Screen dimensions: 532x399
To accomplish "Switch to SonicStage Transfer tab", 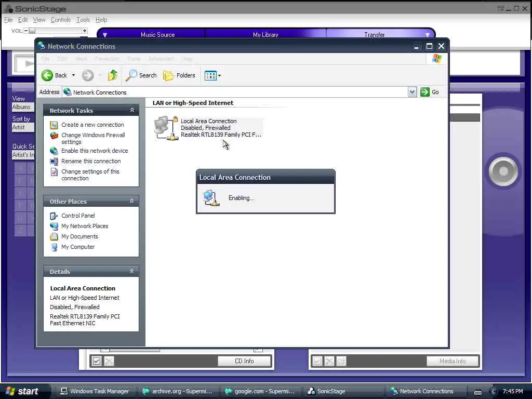I will click(375, 35).
